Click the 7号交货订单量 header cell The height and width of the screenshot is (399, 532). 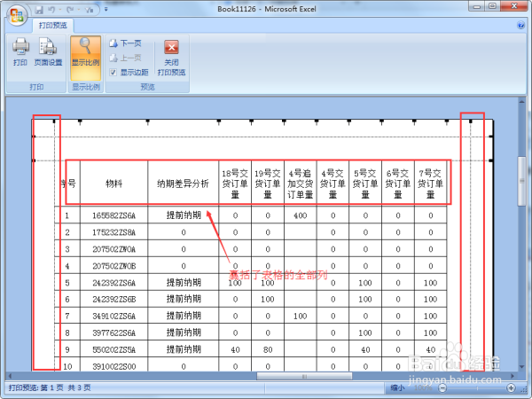click(x=431, y=184)
